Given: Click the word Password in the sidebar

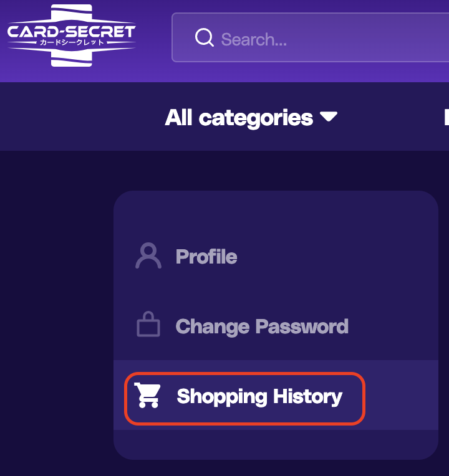Looking at the screenshot, I should point(302,326).
